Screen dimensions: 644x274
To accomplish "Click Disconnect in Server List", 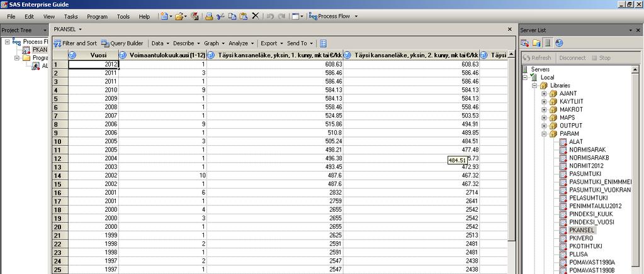I will [x=572, y=58].
